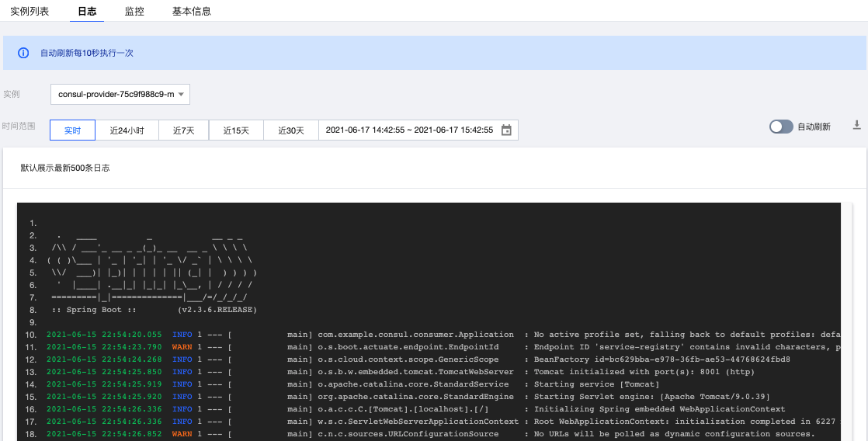The width and height of the screenshot is (868, 441).
Task: Choose the 近7天 time range
Action: point(183,130)
